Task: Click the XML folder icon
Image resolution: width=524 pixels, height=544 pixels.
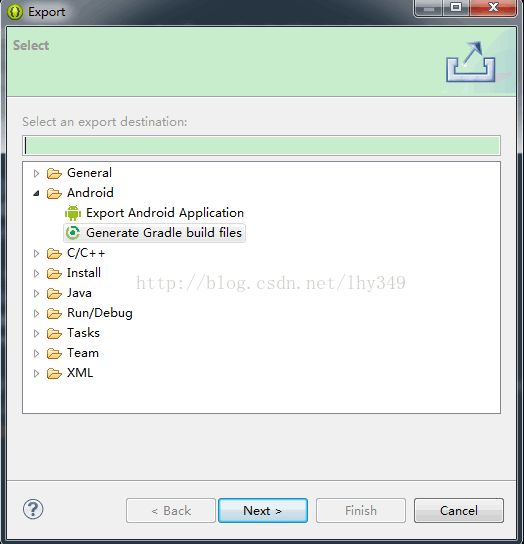Action: tap(54, 373)
